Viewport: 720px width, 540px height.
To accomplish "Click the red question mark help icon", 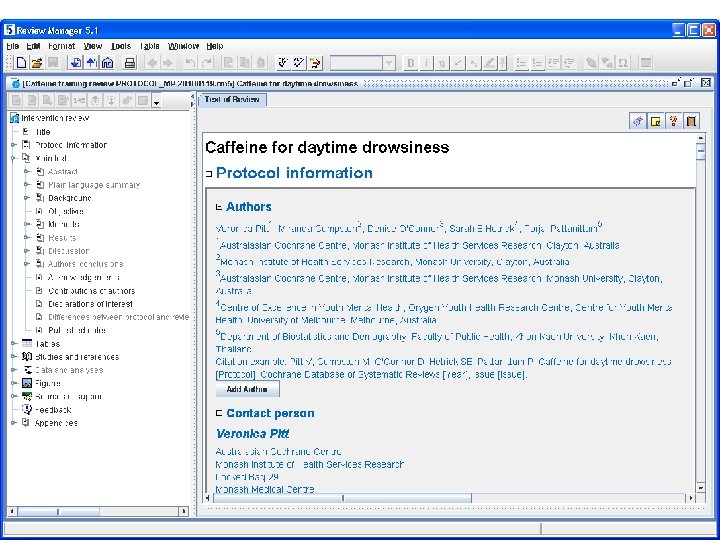I will pos(674,121).
